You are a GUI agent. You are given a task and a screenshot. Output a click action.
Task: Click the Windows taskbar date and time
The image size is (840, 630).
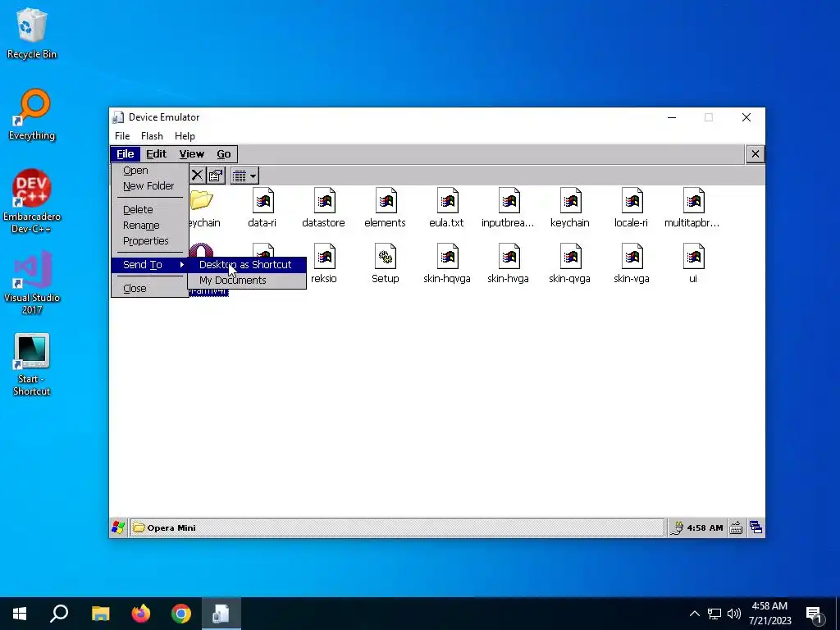[769, 614]
